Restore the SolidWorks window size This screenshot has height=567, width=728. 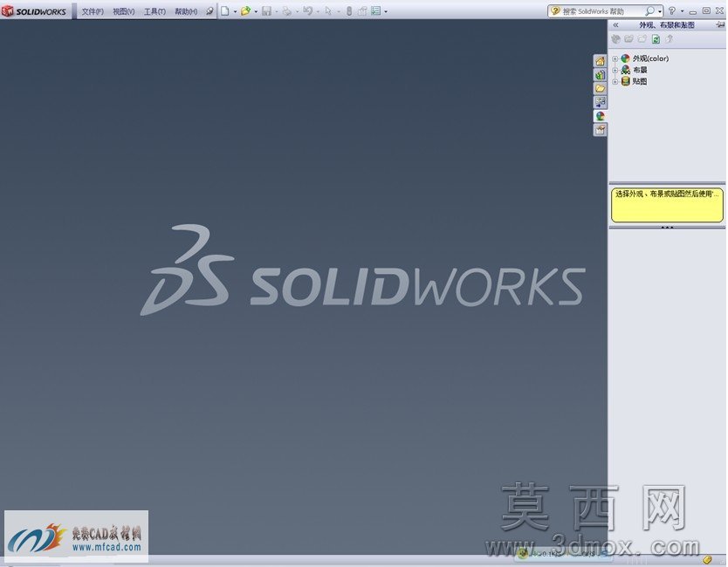pos(706,10)
